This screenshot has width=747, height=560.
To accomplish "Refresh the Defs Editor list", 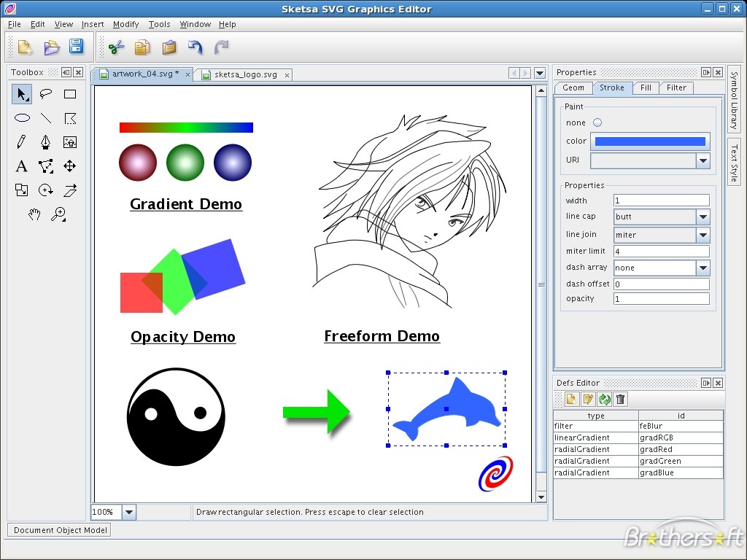I will pyautogui.click(x=605, y=399).
